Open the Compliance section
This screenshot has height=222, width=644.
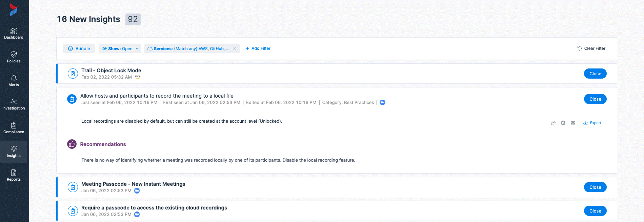tap(14, 128)
